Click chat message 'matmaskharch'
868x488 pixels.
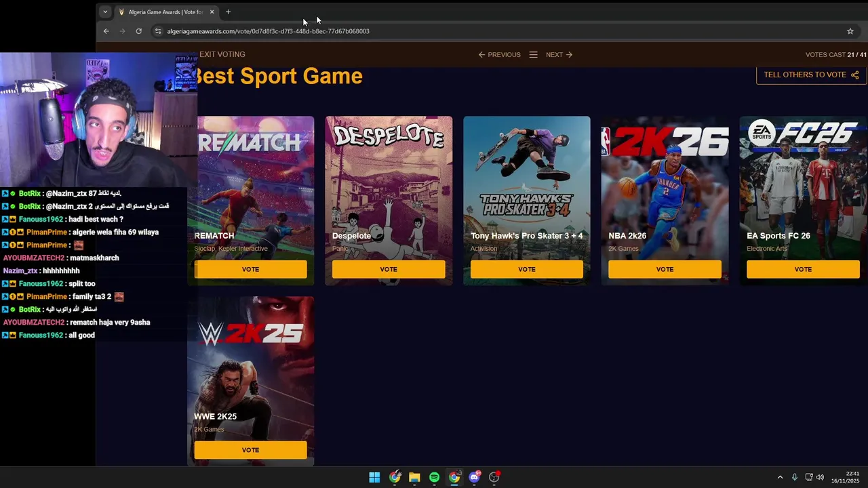pyautogui.click(x=94, y=258)
